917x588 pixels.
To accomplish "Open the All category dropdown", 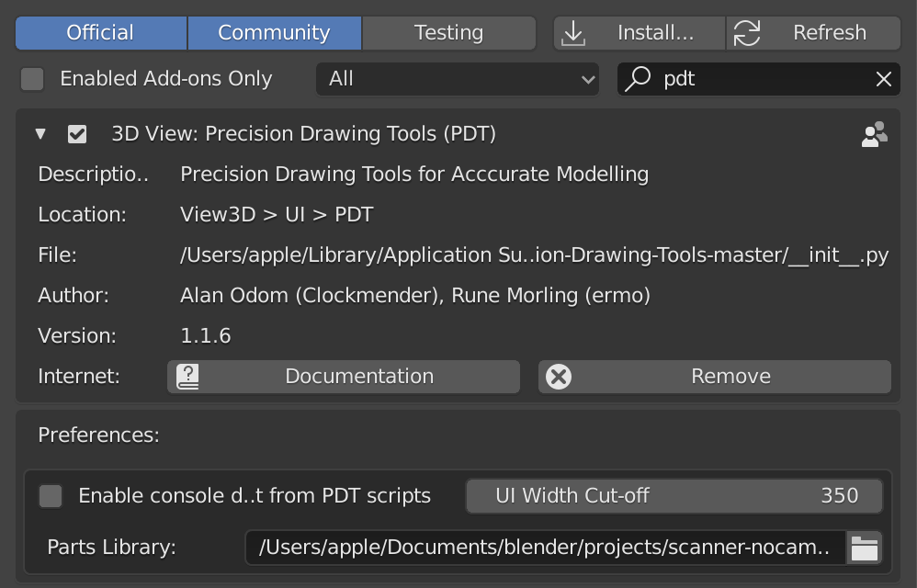I will click(x=457, y=79).
